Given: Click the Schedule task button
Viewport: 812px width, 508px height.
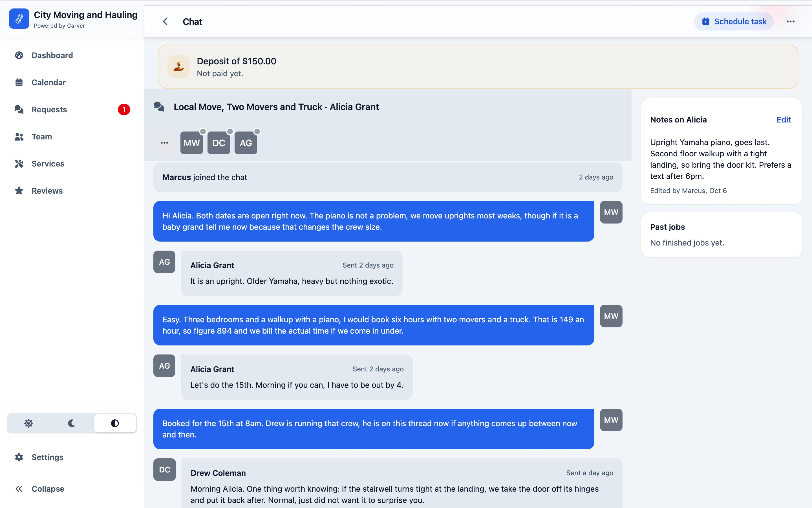Looking at the screenshot, I should point(734,21).
